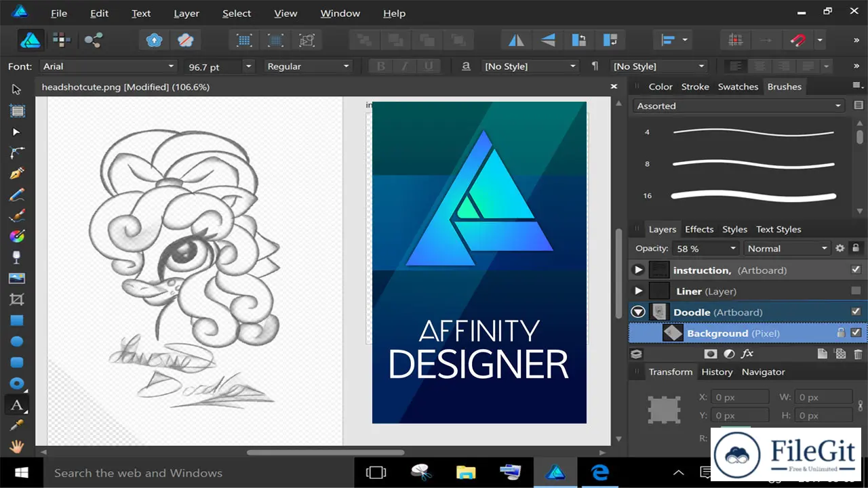Viewport: 868px width, 488px height.
Task: Open layer settings gear icon
Action: coord(840,249)
